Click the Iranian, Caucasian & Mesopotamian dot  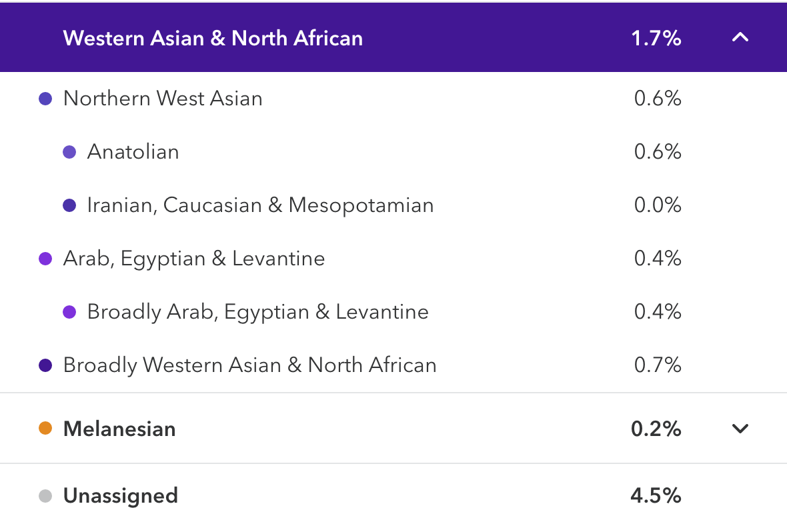coord(69,205)
